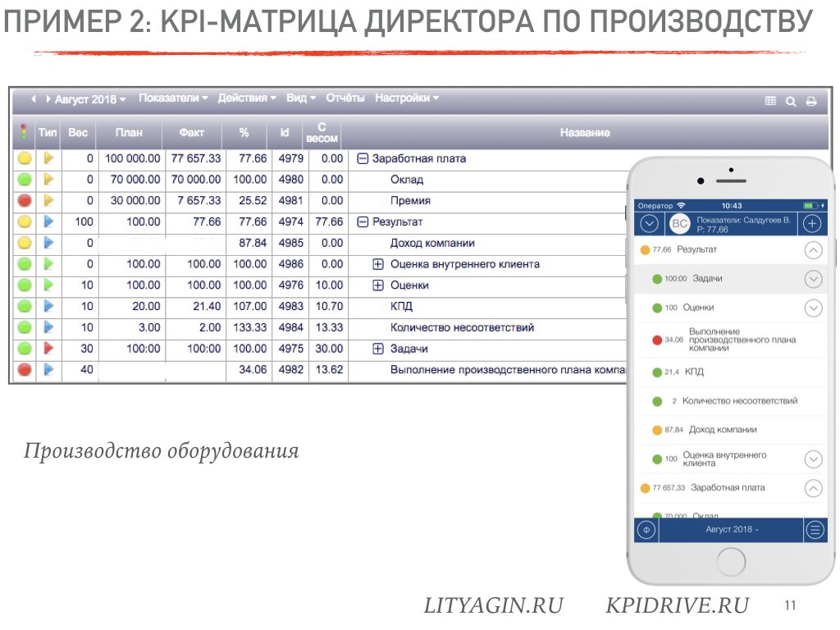Screen dimensions: 840x630
Task: Tap Выполнение производственного плана компании on phone
Action: [x=729, y=340]
